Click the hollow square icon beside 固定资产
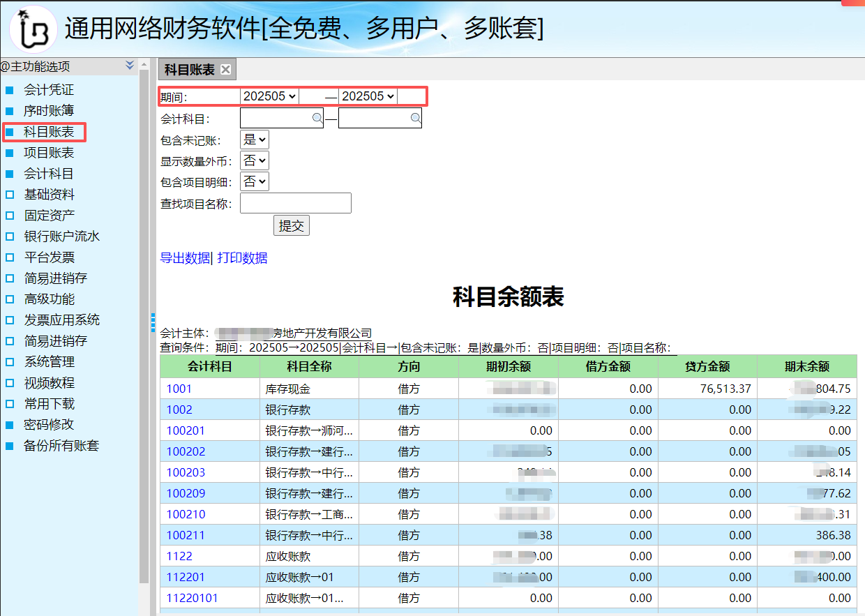 (x=10, y=216)
